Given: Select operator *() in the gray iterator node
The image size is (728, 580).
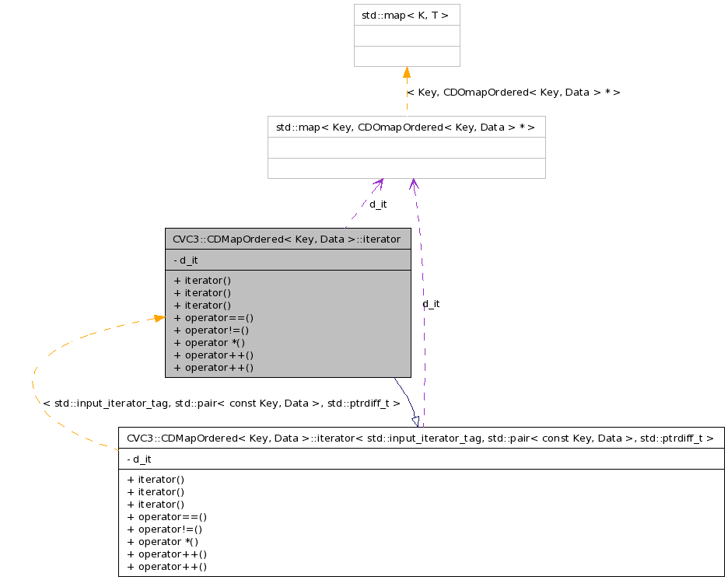Looking at the screenshot, I should pos(210,343).
